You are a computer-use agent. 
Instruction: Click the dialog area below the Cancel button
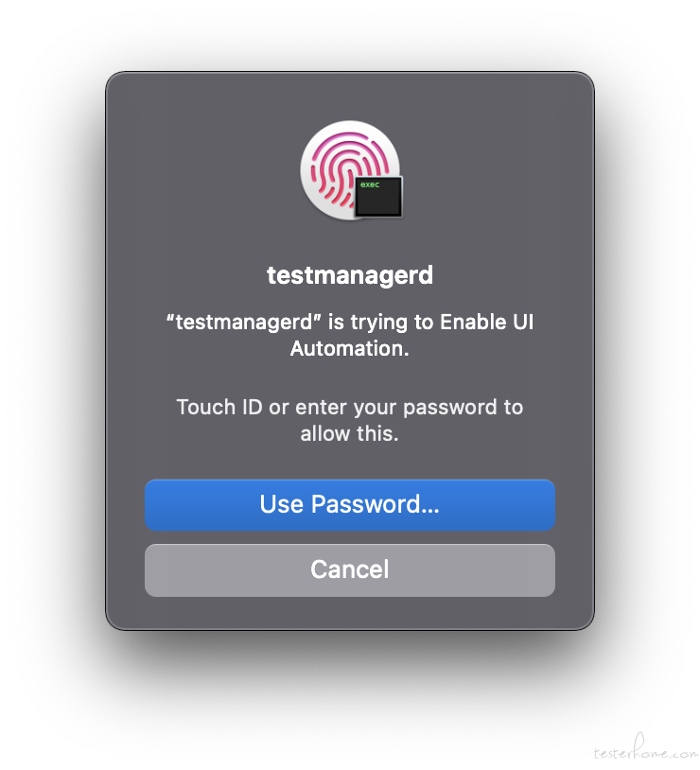[350, 613]
